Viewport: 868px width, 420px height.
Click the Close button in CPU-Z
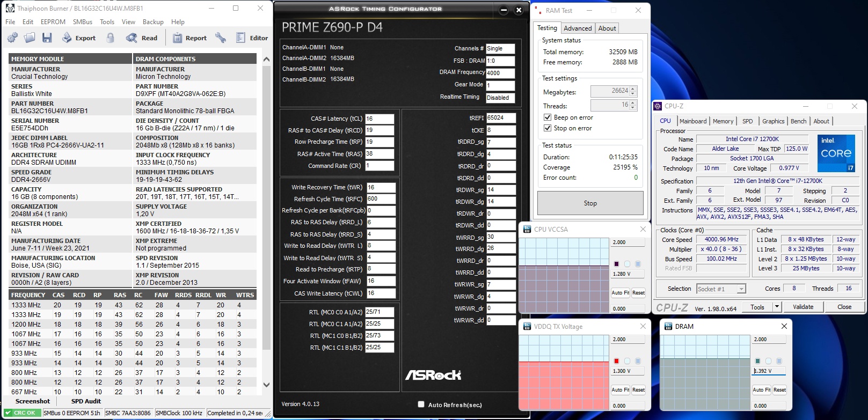point(844,307)
